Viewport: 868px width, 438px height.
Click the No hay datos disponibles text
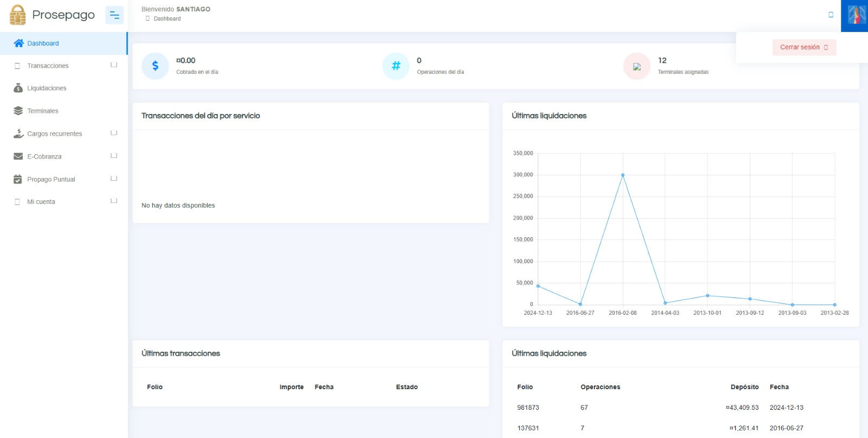(x=178, y=205)
